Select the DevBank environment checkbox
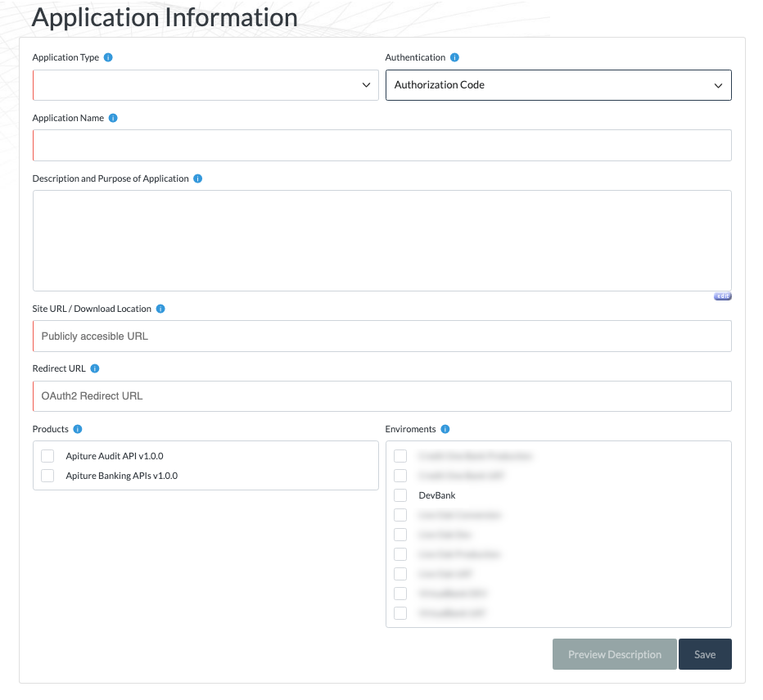This screenshot has height=700, width=763. [400, 495]
